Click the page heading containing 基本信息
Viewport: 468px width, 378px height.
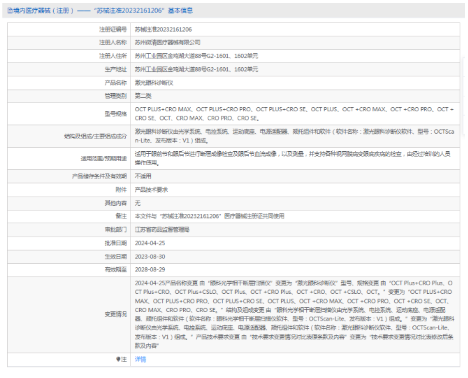100,11
